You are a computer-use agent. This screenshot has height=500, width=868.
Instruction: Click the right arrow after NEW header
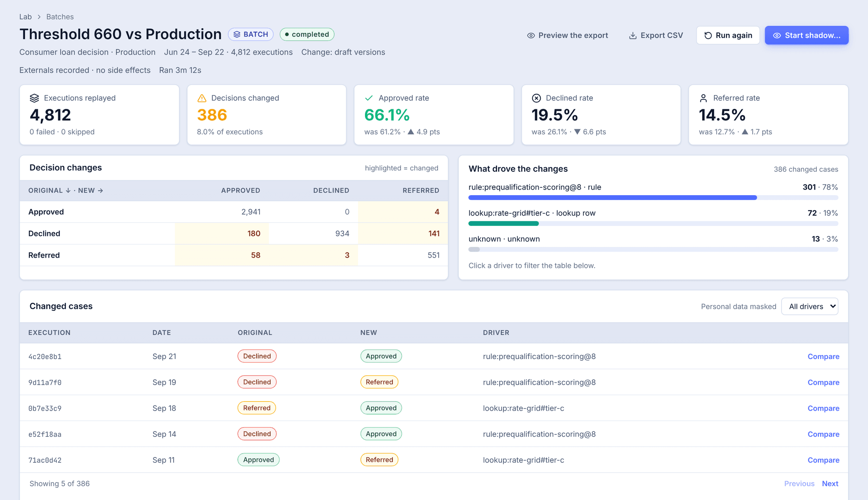click(x=100, y=190)
